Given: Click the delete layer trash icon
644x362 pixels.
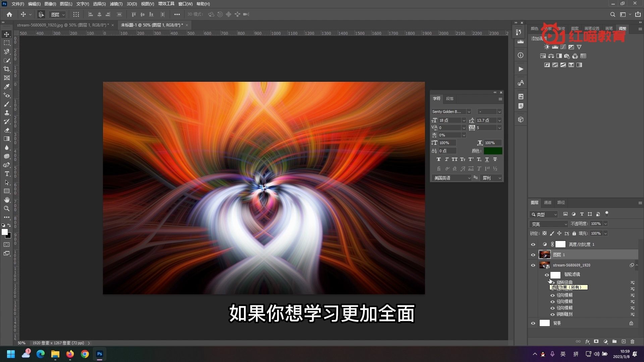Looking at the screenshot, I should [x=632, y=342].
